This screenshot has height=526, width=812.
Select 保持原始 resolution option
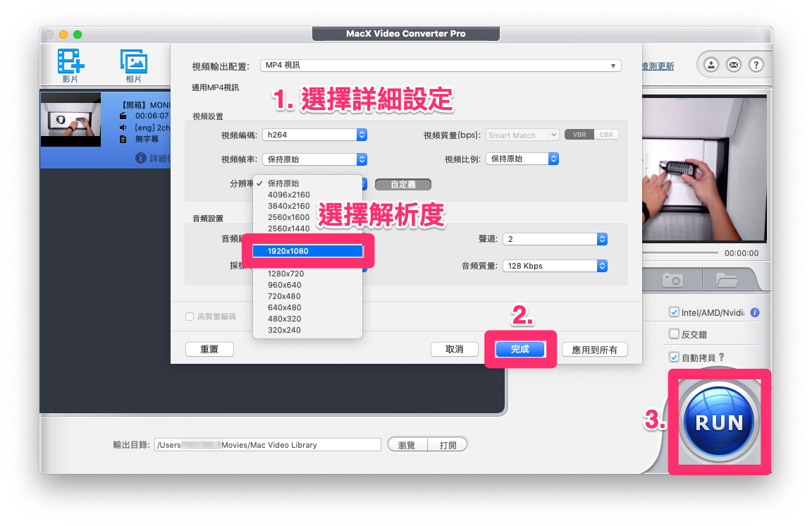pos(307,183)
